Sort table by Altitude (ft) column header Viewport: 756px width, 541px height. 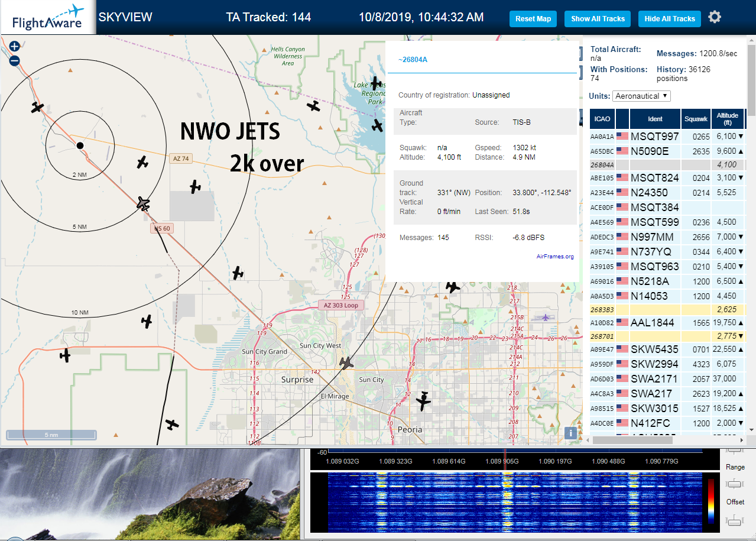point(728,119)
